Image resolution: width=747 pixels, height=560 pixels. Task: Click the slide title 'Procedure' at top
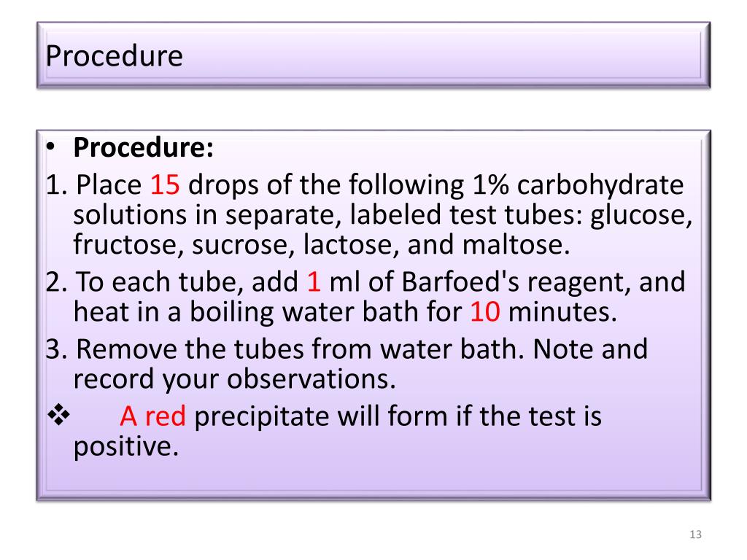tap(115, 56)
